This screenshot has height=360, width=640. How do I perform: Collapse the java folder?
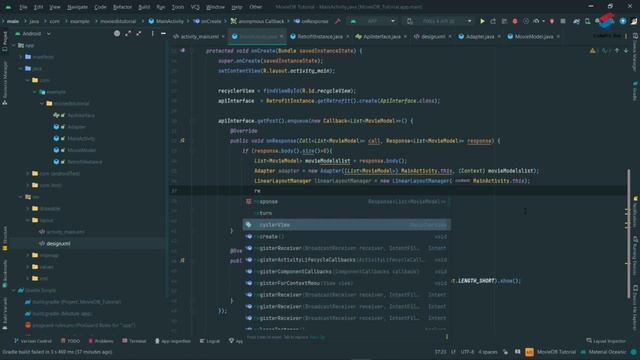[21, 69]
